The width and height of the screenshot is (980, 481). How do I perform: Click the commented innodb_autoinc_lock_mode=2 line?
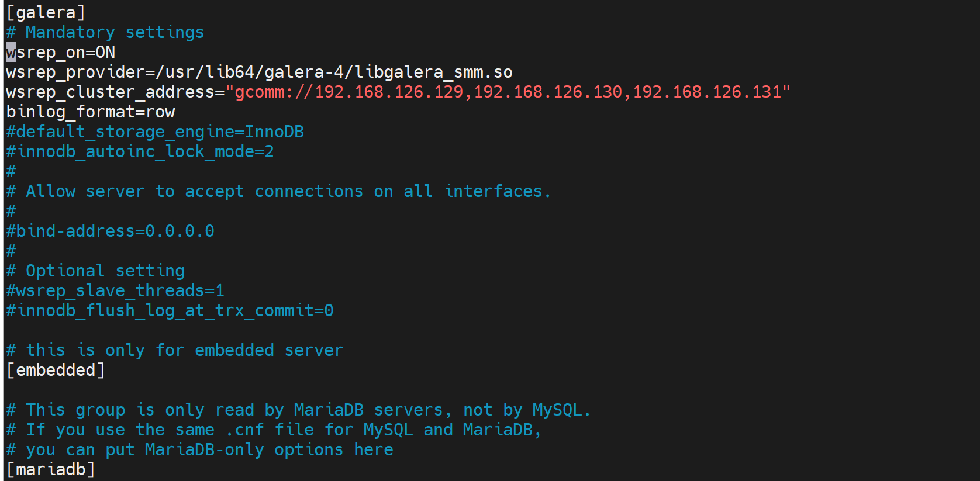click(x=140, y=152)
